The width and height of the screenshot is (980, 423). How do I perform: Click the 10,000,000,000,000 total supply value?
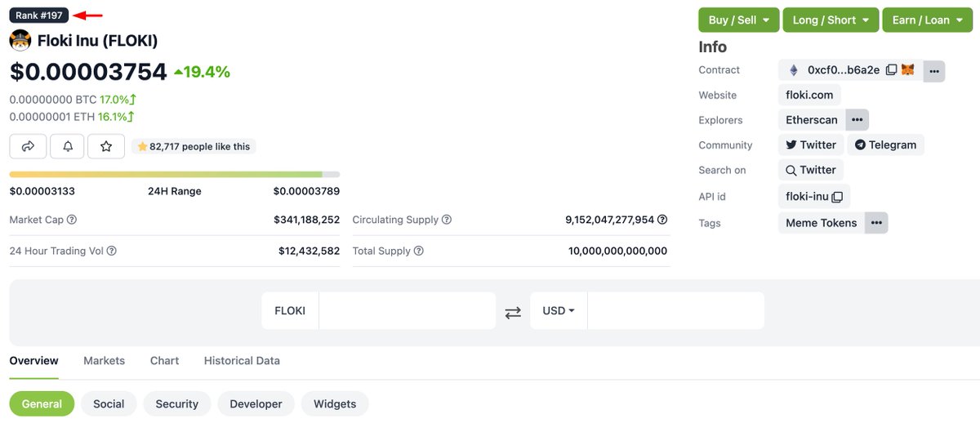coord(617,251)
